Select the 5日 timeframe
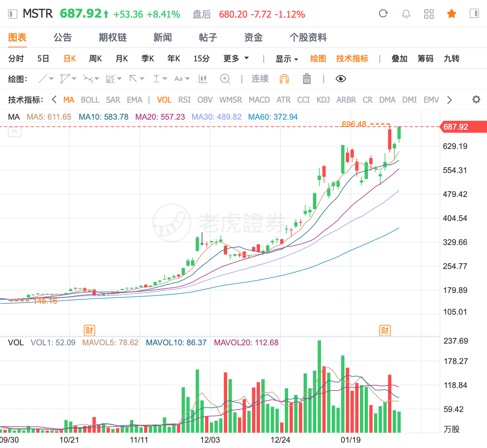This screenshot has height=448, width=487. (x=43, y=59)
